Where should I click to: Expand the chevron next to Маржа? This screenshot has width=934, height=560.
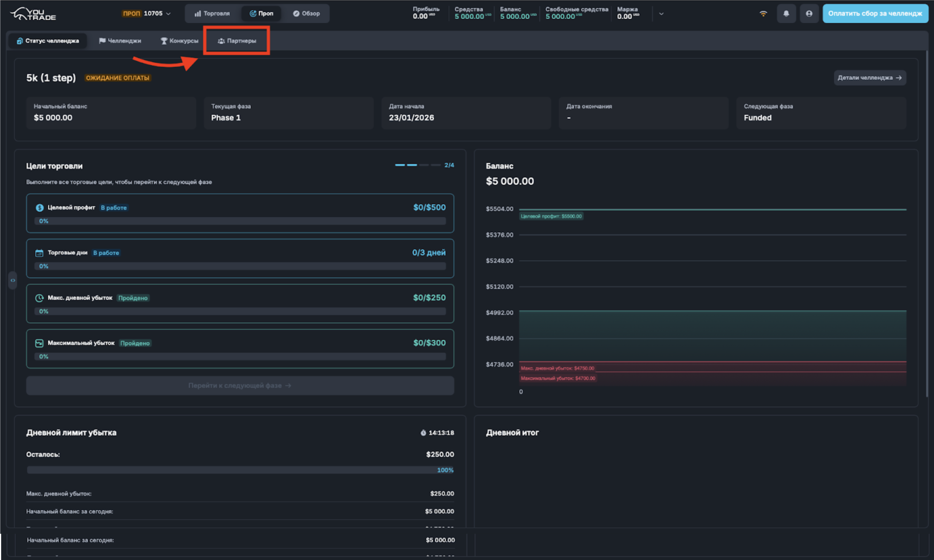[x=661, y=14]
